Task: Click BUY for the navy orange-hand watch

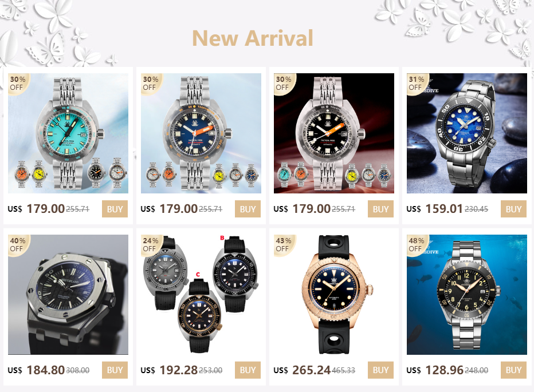Action: (x=248, y=209)
